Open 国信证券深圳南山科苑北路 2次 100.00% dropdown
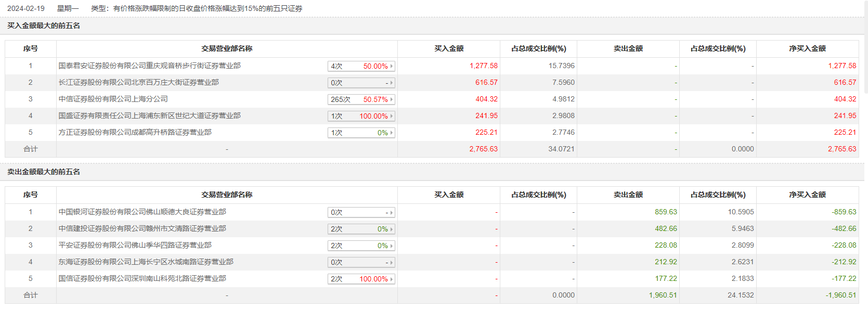Viewport: 868px width, 309px height. [x=361, y=279]
